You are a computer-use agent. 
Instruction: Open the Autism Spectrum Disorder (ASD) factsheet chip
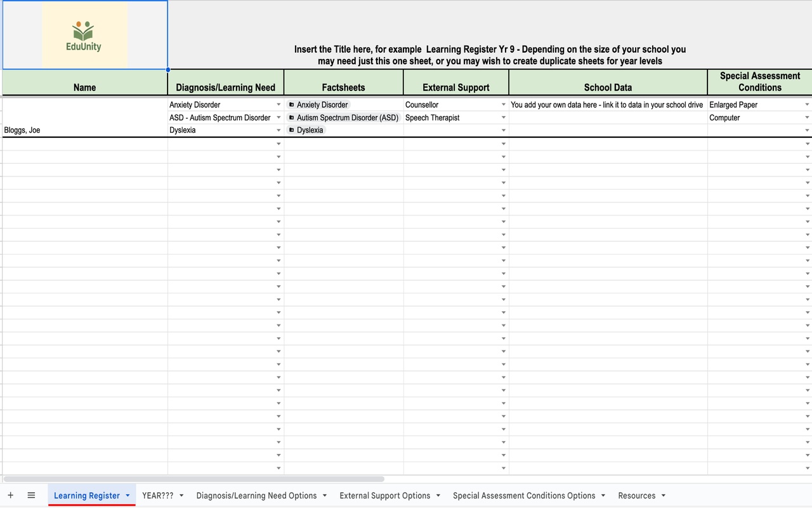point(343,117)
